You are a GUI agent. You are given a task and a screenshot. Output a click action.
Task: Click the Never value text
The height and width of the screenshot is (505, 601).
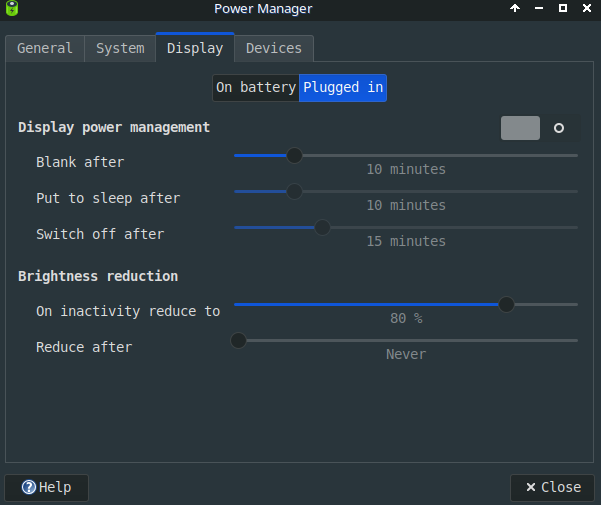pyautogui.click(x=406, y=354)
